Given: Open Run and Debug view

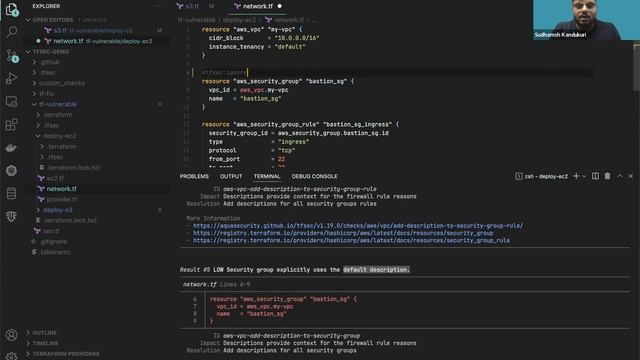Looking at the screenshot, I should click(11, 78).
